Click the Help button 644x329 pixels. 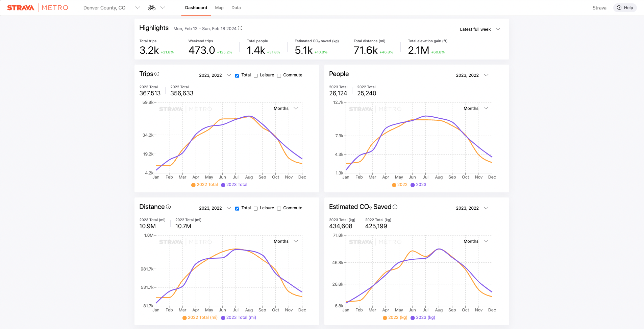[x=625, y=8]
